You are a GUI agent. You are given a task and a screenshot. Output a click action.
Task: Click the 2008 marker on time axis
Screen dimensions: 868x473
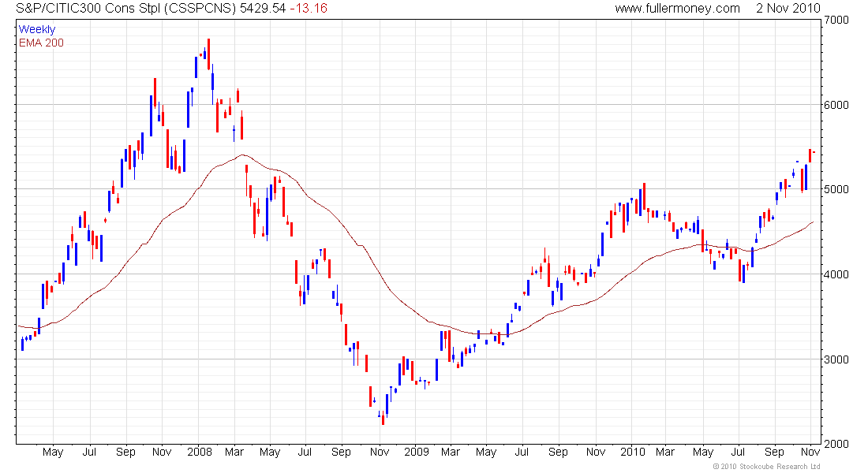point(200,452)
